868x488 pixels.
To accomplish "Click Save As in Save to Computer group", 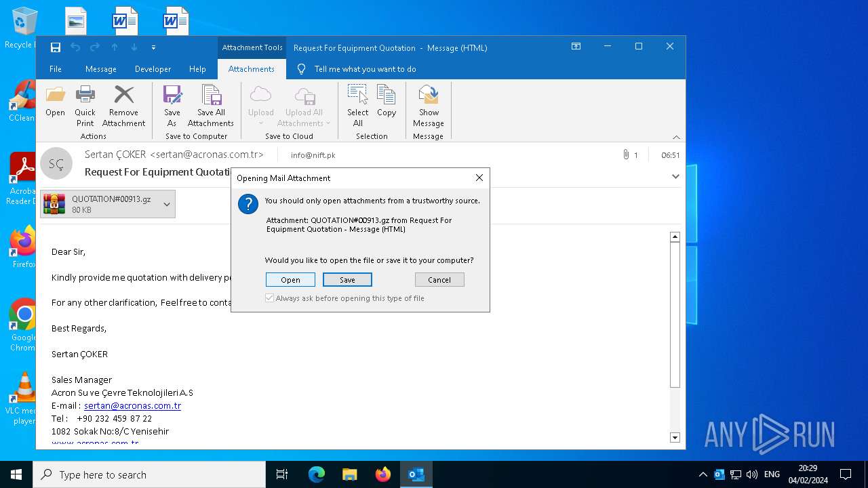I will 172,106.
